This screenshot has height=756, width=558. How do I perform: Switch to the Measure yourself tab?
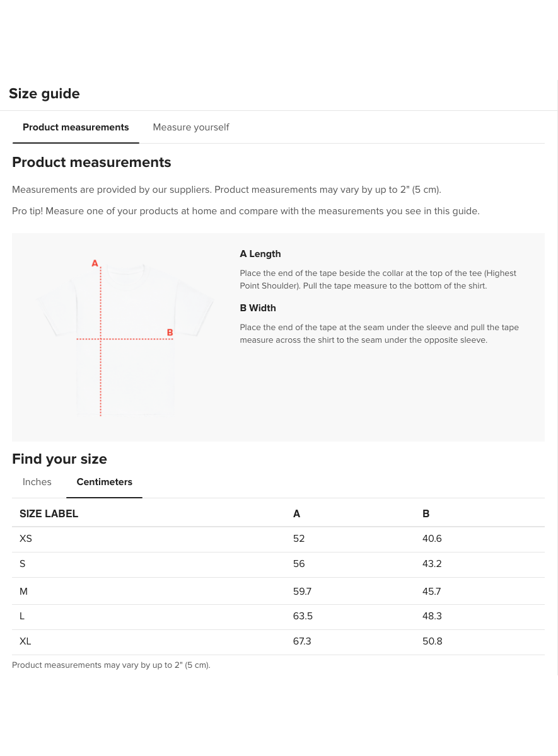[190, 127]
